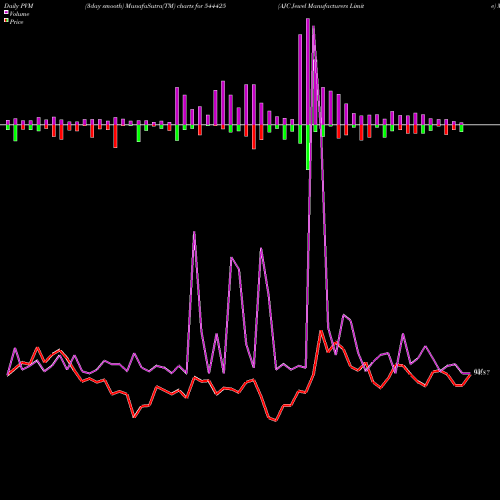500x500 pixels.
Task: Click the value label at the line end
Action: 482,373
